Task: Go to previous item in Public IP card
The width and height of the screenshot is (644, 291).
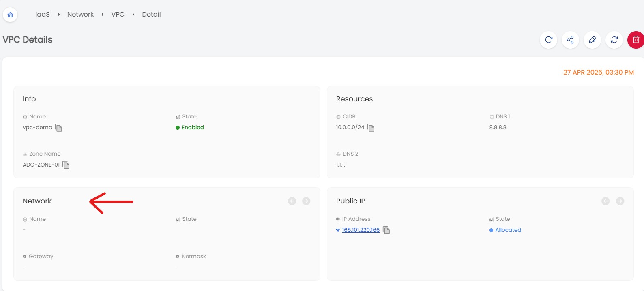Action: coord(605,201)
